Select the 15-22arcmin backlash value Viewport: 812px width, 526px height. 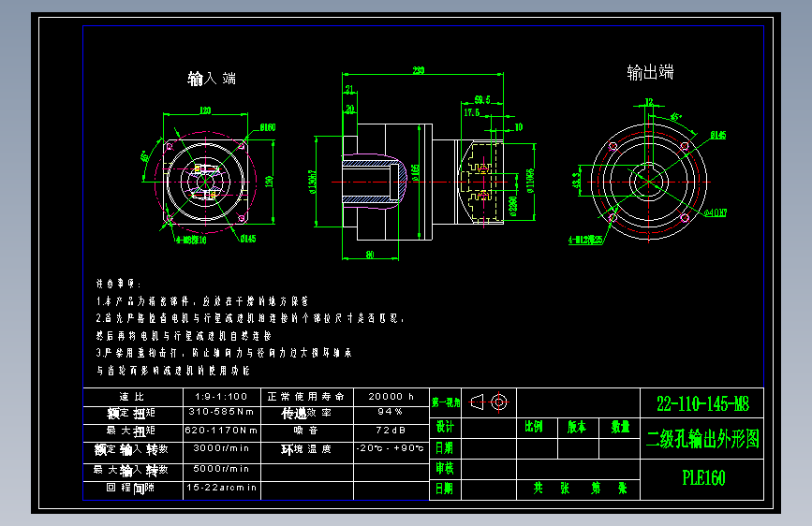click(221, 488)
